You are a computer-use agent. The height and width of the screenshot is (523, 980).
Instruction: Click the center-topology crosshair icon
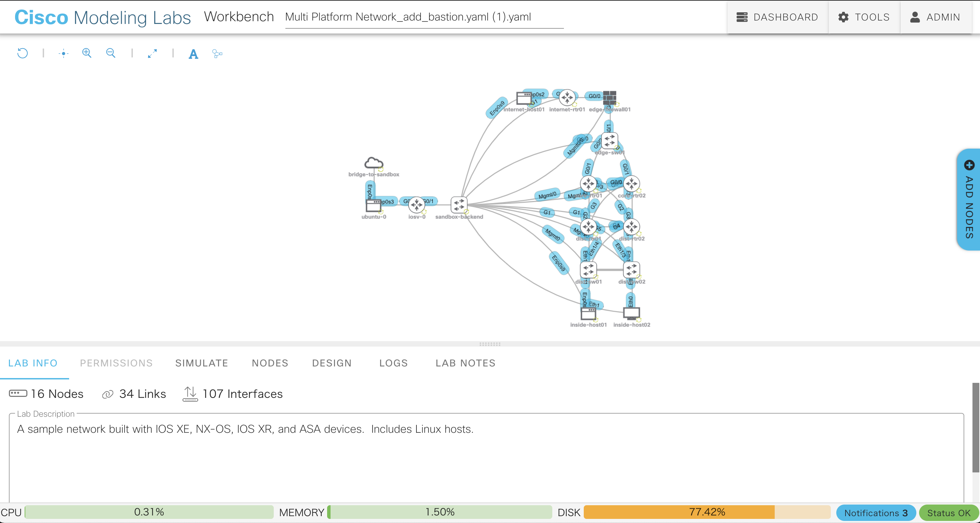(x=64, y=54)
